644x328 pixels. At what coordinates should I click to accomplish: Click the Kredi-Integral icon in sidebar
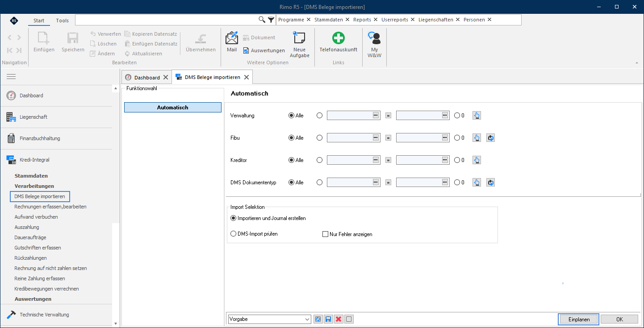pos(11,160)
